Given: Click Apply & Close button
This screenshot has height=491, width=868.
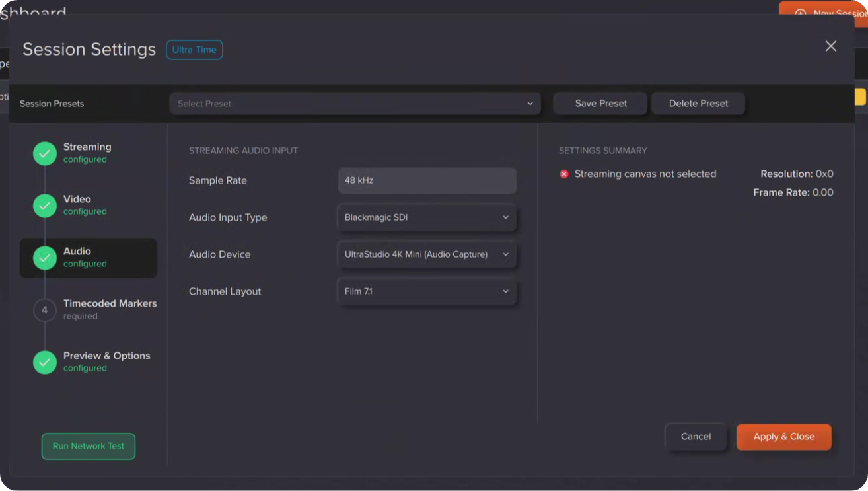Looking at the screenshot, I should tap(784, 437).
